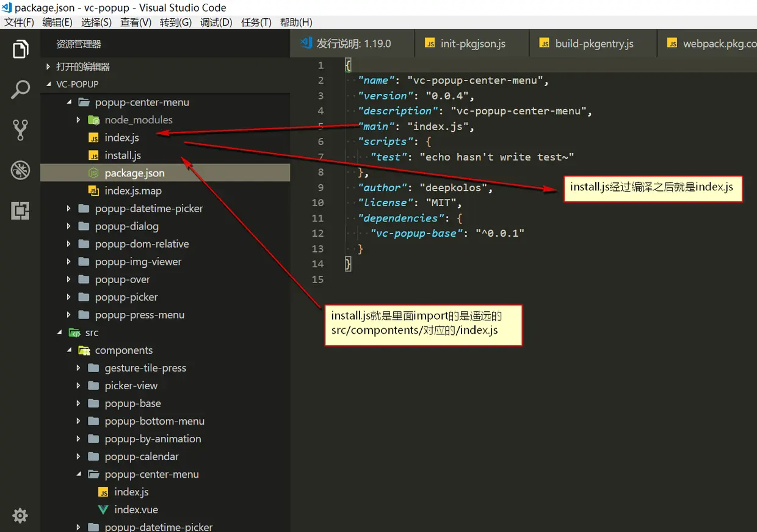Open the 文件(F) menu

[x=20, y=23]
